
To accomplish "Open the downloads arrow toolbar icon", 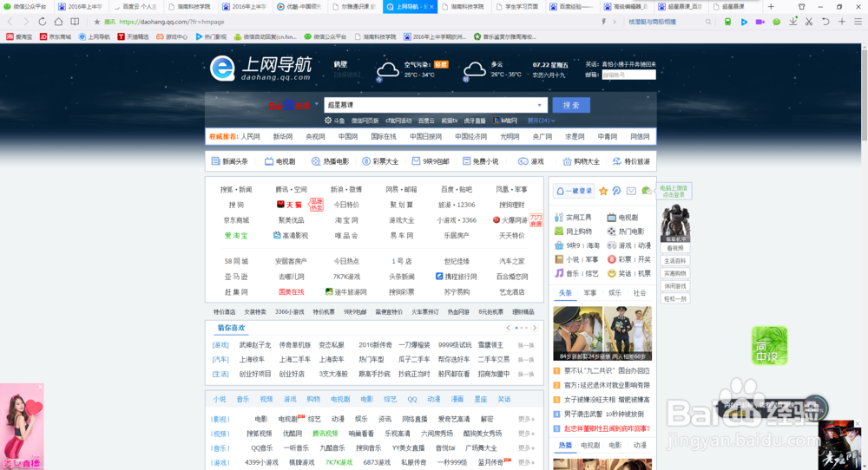I will tap(793, 22).
